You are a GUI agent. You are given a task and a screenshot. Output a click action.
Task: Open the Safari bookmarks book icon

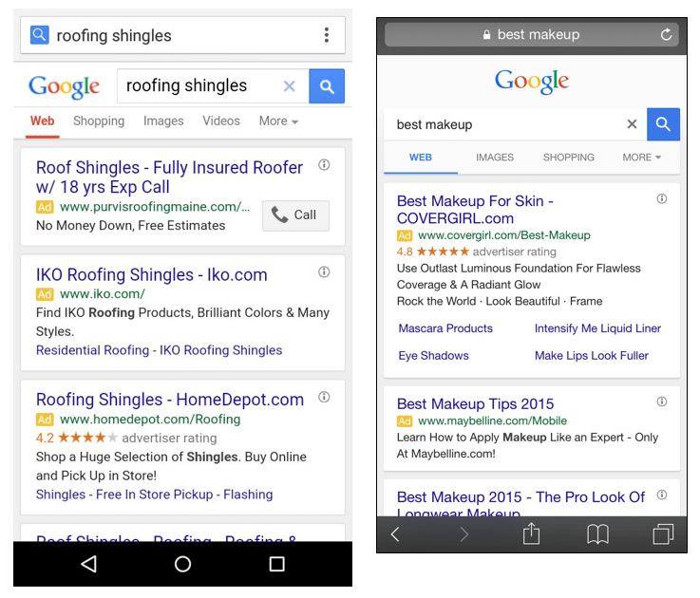(x=597, y=534)
